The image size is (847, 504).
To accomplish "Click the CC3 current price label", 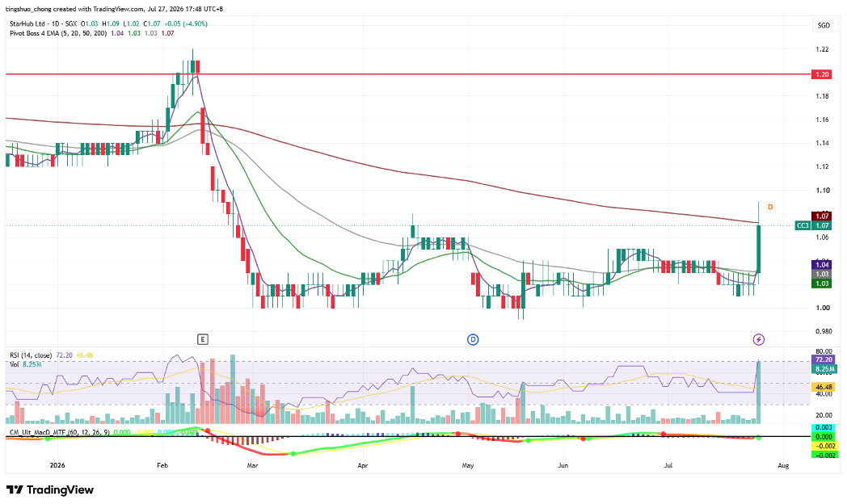I will [x=803, y=225].
